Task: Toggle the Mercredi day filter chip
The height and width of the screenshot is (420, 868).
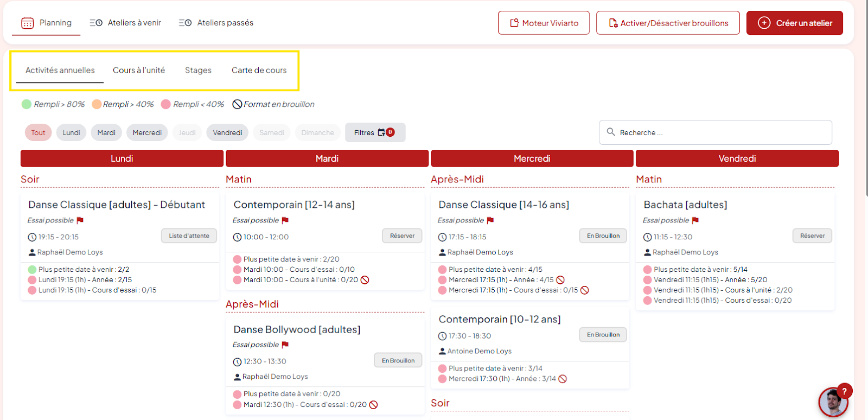Action: tap(147, 132)
